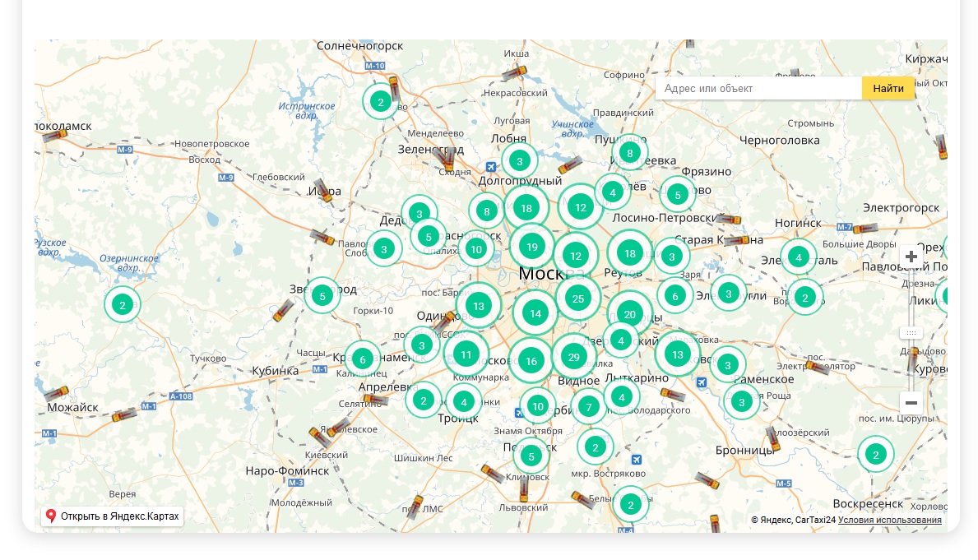
Task: Select the cluster marker numbered 14
Action: [535, 312]
